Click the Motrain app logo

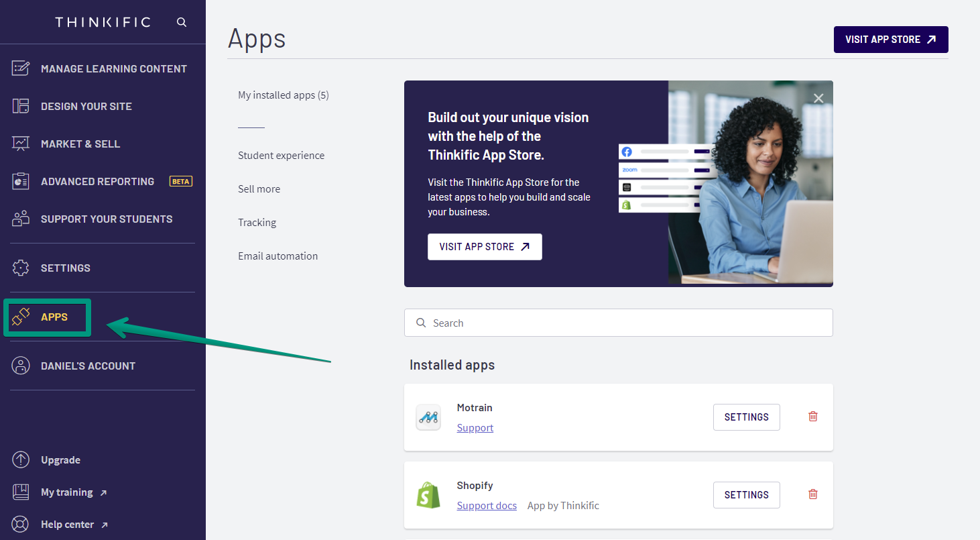[428, 417]
